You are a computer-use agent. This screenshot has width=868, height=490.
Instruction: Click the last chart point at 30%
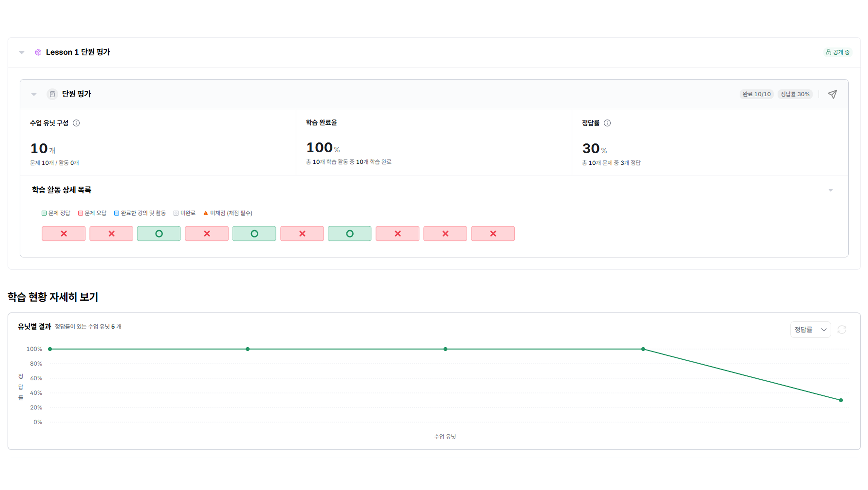[841, 400]
